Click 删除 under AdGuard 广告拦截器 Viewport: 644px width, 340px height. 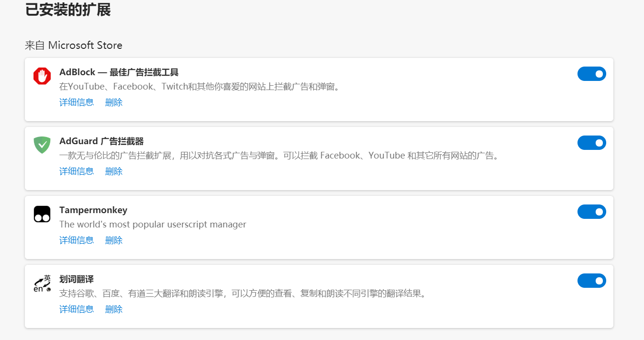tap(114, 171)
